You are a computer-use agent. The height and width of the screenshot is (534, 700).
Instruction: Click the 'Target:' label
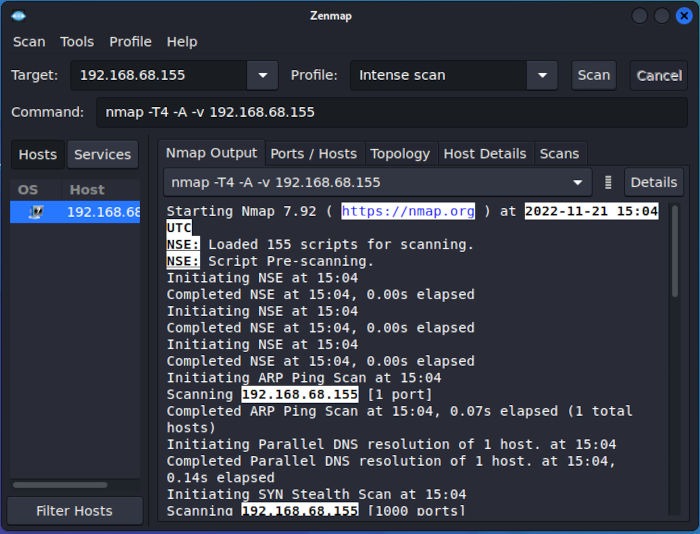35,75
